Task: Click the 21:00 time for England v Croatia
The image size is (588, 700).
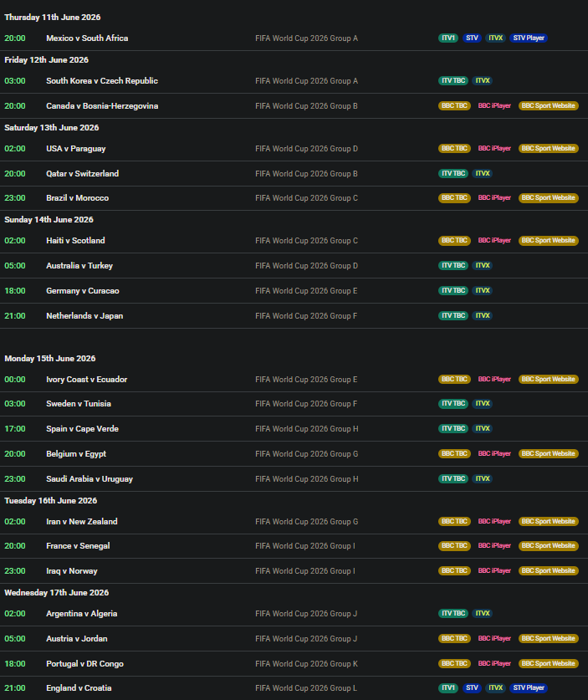Action: pyautogui.click(x=15, y=688)
